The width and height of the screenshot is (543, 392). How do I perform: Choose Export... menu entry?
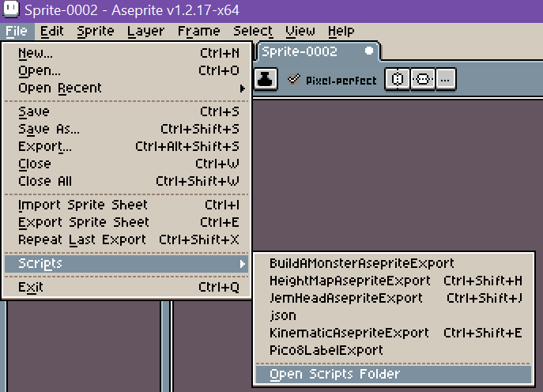coord(126,146)
